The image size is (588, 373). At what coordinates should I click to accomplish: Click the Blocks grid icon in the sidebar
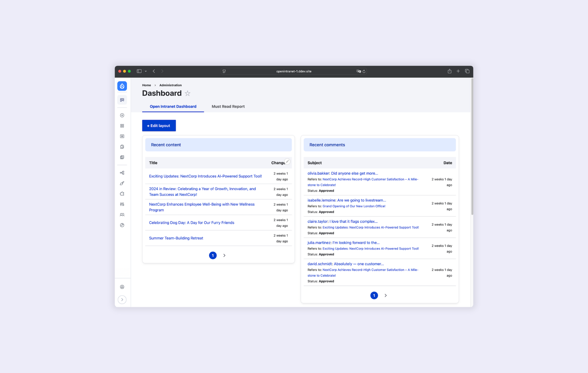click(x=122, y=126)
